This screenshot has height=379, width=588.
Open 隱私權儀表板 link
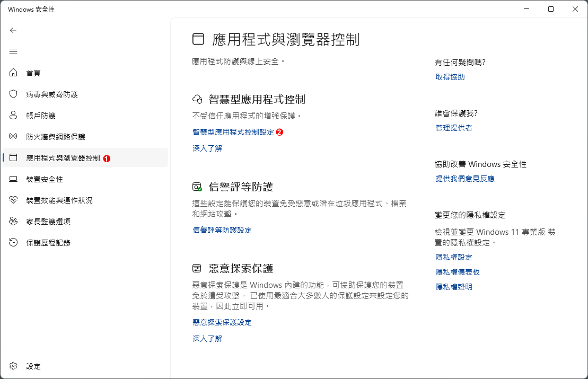[x=458, y=272]
